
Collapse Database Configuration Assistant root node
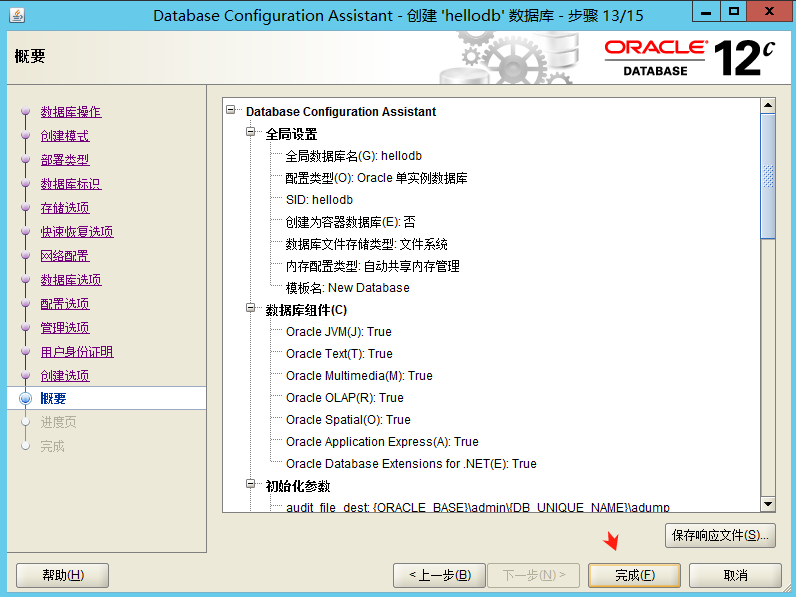click(x=231, y=110)
